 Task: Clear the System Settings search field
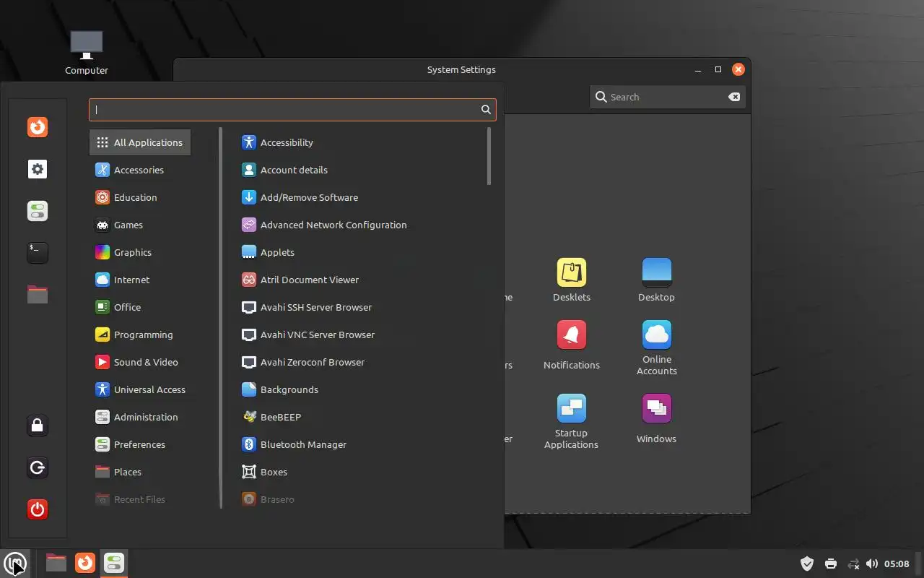(734, 97)
